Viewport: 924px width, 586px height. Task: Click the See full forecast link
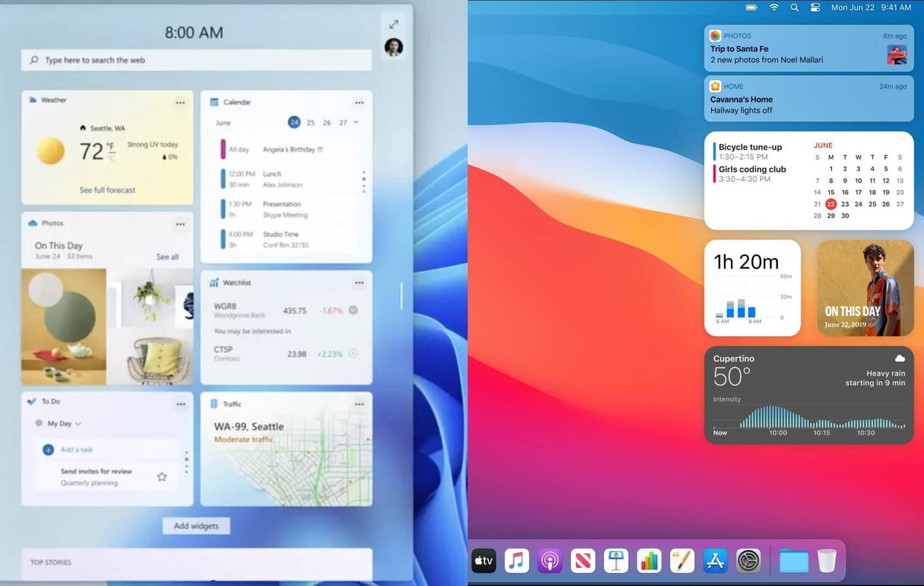point(109,190)
